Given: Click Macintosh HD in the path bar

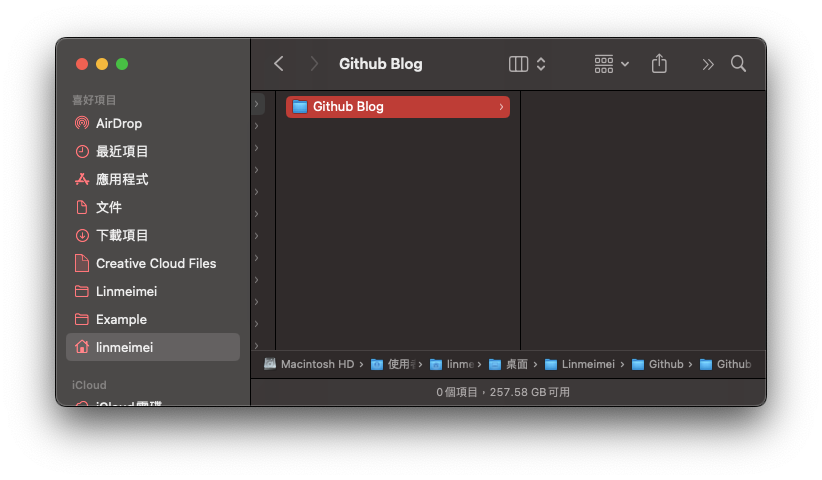Looking at the screenshot, I should click(309, 364).
